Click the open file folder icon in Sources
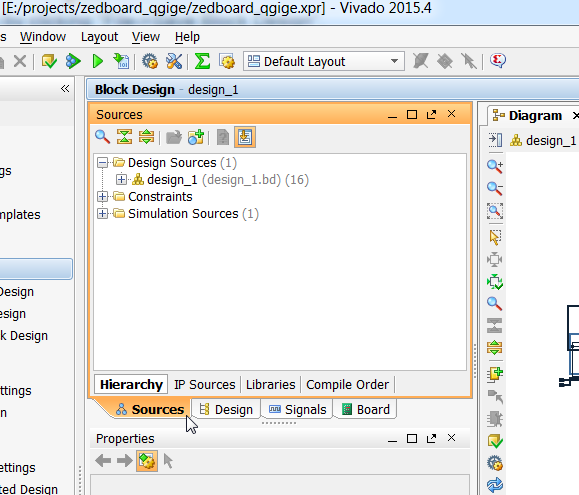Screen dimensions: 579x495 click(174, 137)
